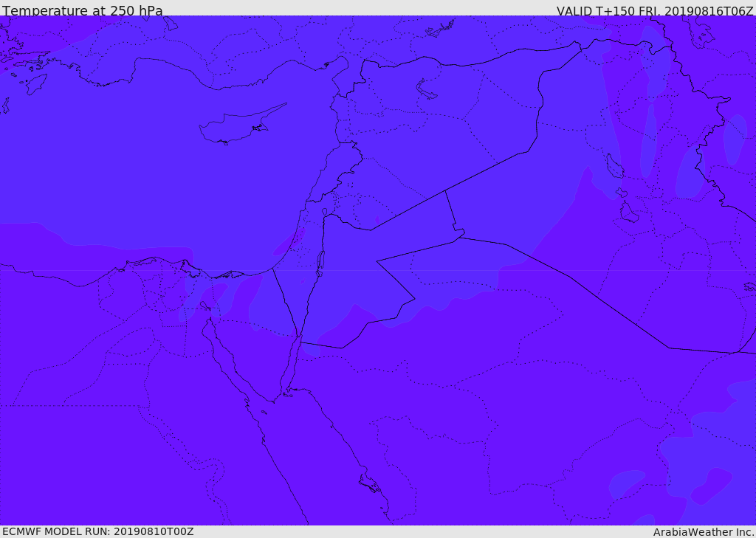Click the 'ECMWF MODEL RUN: 20190810T00Z' text
The height and width of the screenshot is (538, 756).
98,531
